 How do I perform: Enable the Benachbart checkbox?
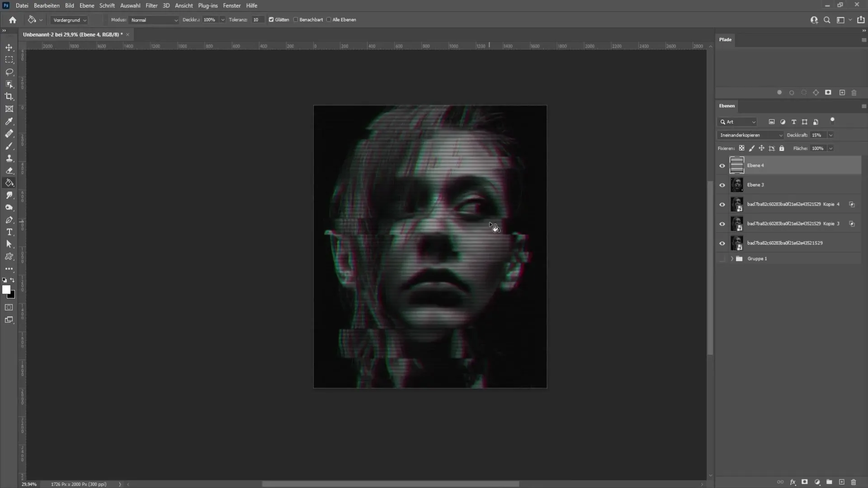coord(296,20)
